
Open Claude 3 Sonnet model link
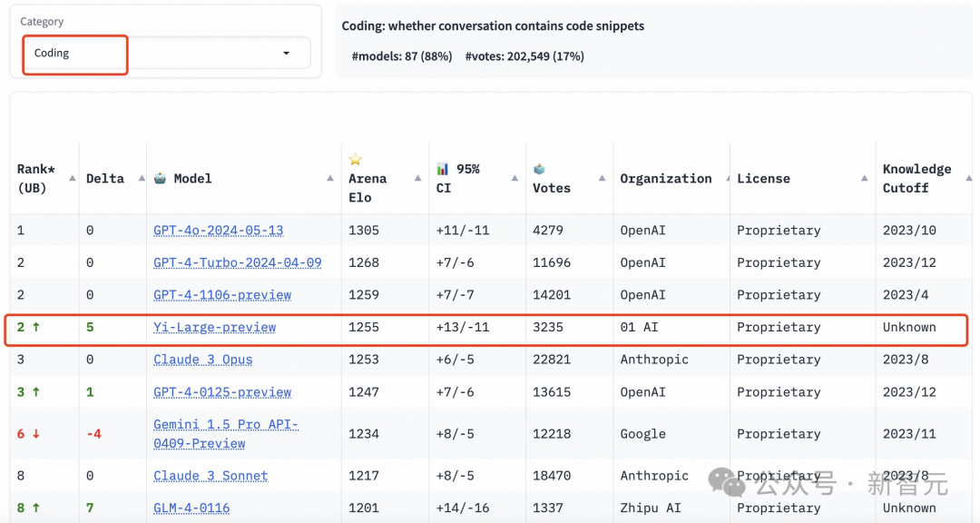pos(211,476)
